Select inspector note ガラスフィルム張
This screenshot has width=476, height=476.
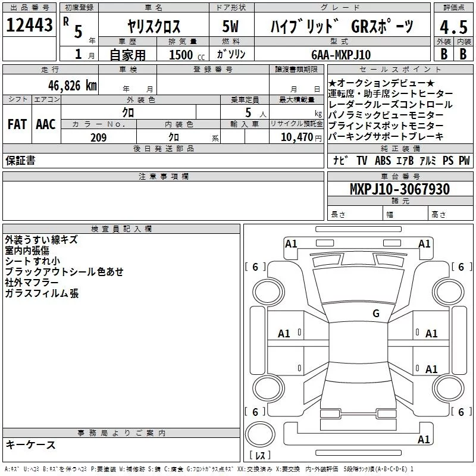(x=42, y=293)
